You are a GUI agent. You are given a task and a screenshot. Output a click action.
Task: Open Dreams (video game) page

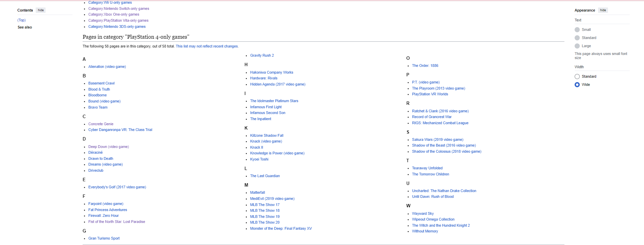(105, 164)
